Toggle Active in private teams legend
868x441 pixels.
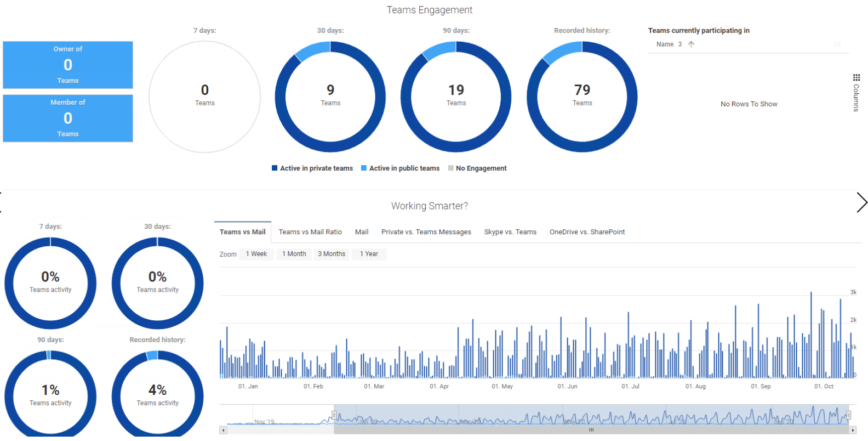pos(312,168)
